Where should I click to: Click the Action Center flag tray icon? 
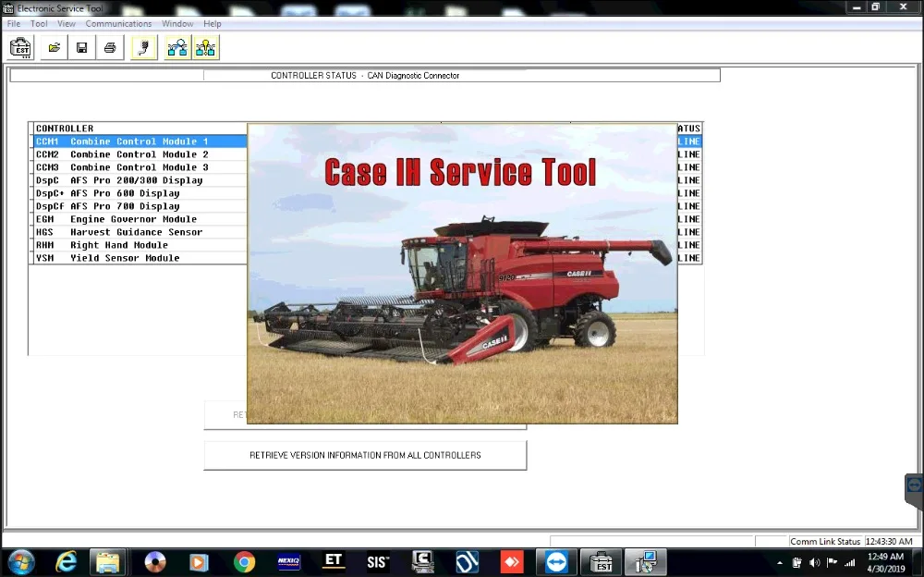[833, 563]
